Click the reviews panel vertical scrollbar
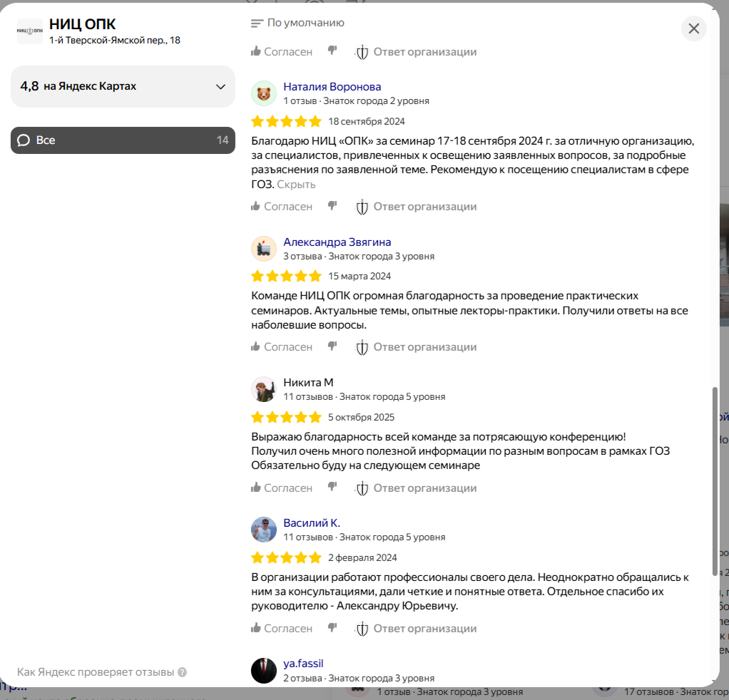 tap(715, 481)
